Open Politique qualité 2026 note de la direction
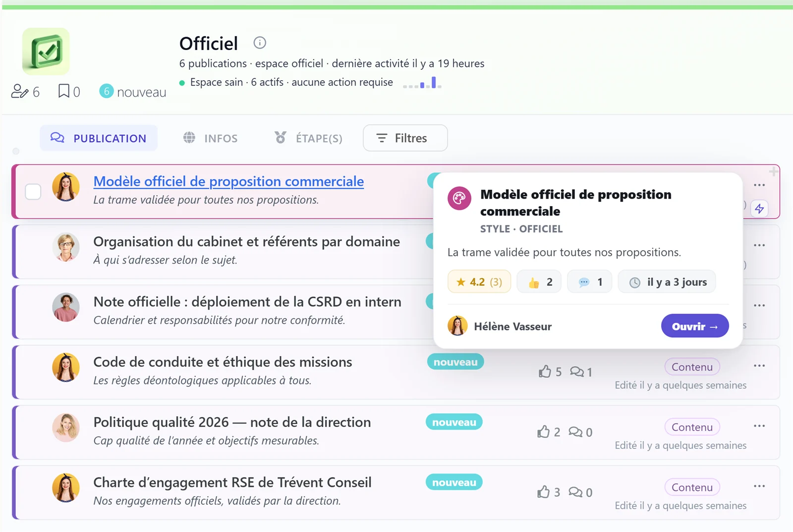 [x=232, y=422]
